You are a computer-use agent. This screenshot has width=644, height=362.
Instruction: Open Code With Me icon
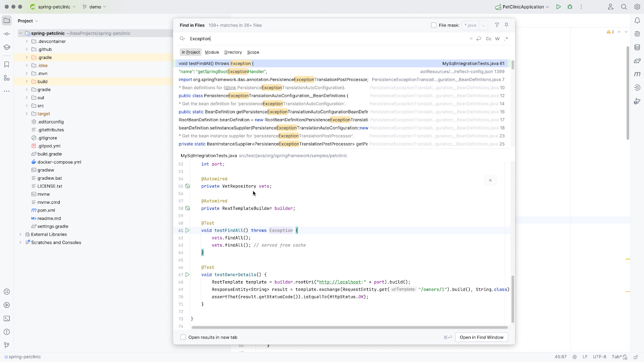tap(611, 7)
